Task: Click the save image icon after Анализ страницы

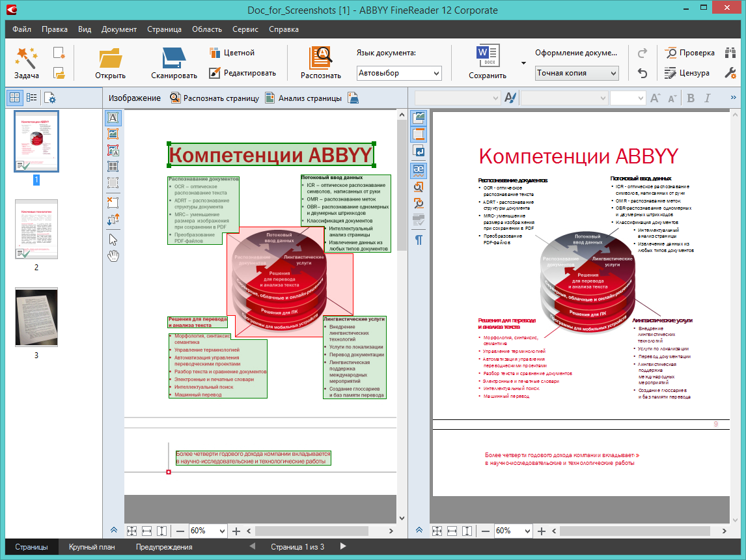Action: [x=353, y=98]
